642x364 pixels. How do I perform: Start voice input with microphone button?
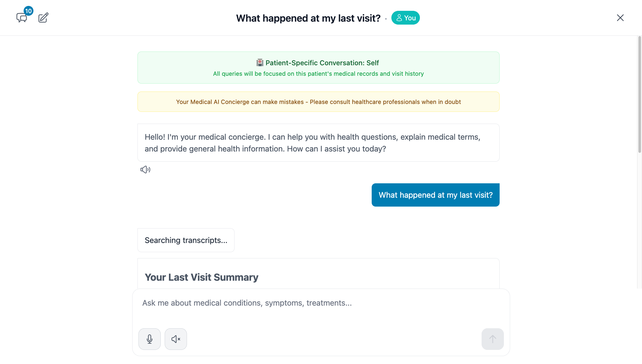[x=150, y=339]
